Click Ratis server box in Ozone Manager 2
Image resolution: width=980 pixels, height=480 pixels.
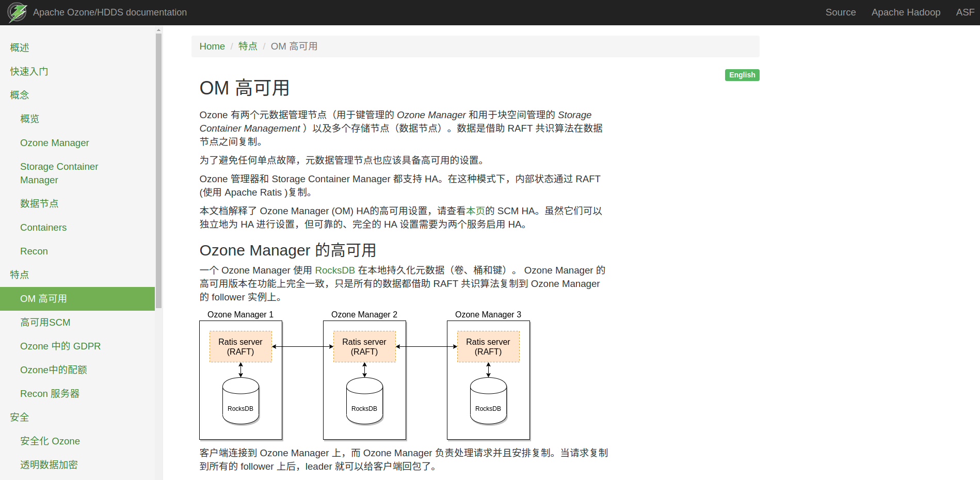(x=364, y=347)
